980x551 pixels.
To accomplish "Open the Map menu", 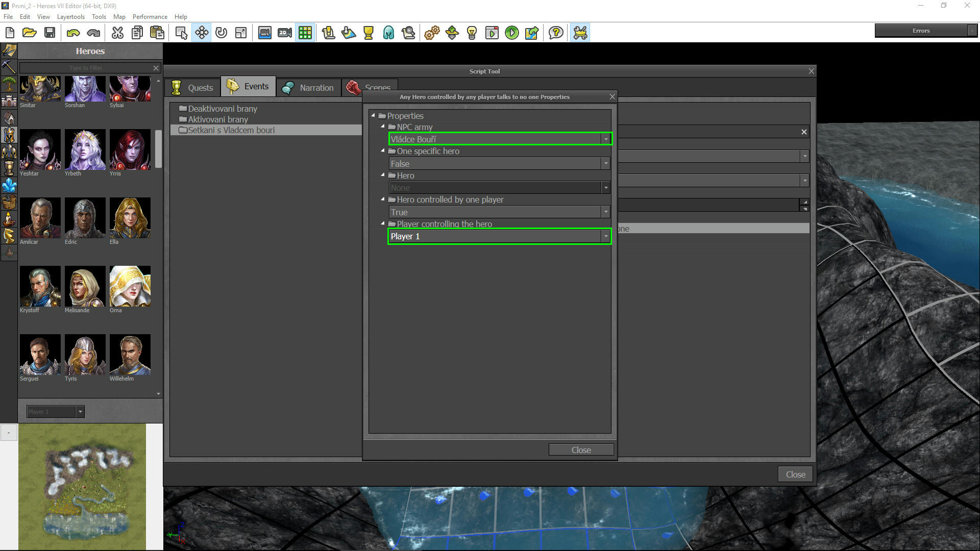I will point(119,16).
